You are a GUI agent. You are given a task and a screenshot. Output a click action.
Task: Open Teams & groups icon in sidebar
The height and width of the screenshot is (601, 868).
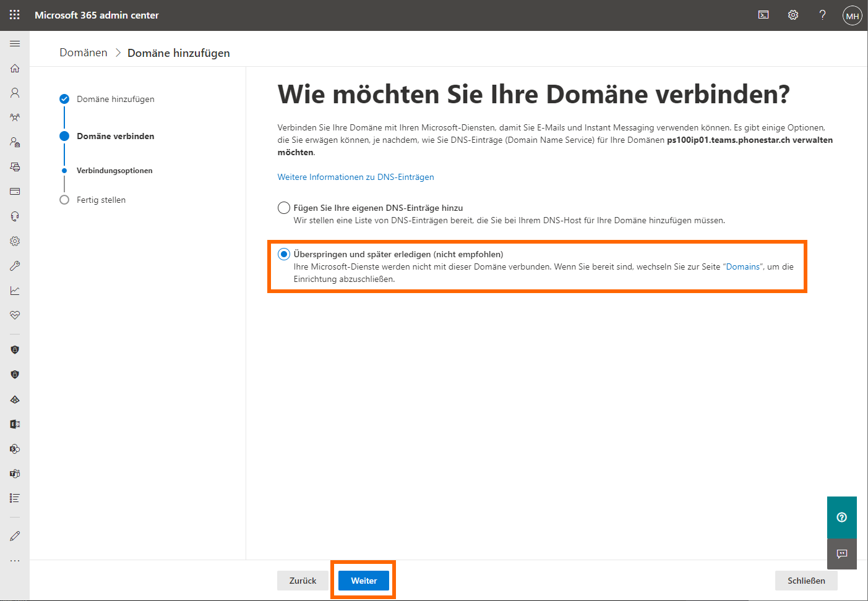[x=15, y=117]
